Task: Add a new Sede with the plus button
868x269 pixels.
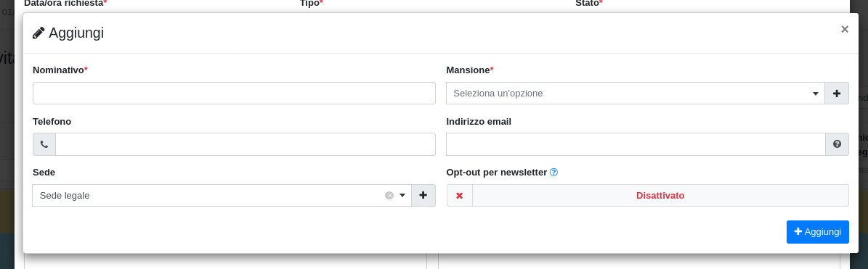Action: pos(423,196)
